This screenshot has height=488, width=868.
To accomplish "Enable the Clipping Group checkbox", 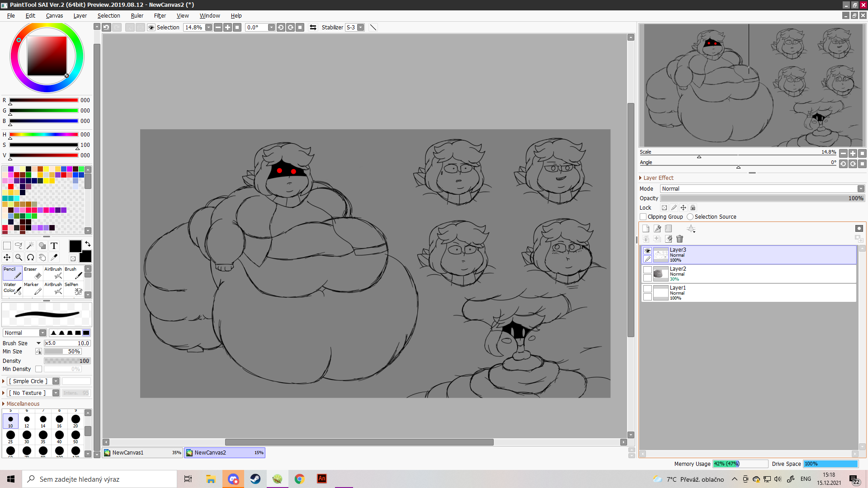I will [643, 217].
